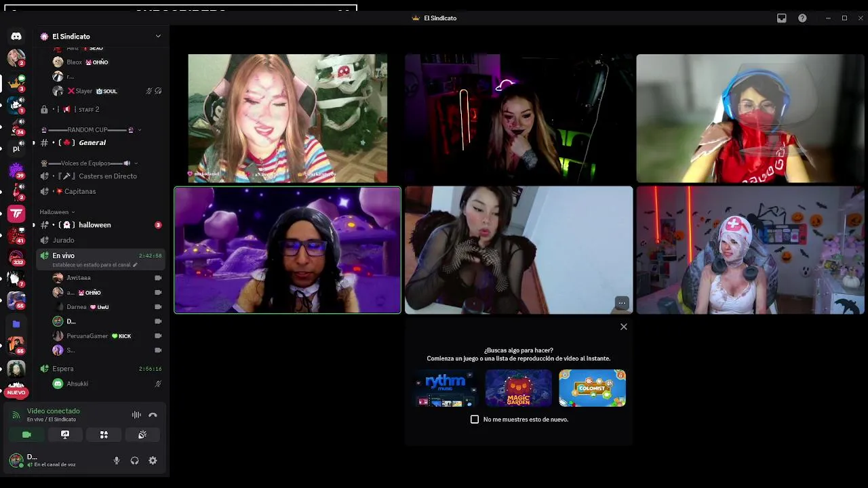Mute the microphone in user panel
The height and width of the screenshot is (488, 868).
click(117, 460)
